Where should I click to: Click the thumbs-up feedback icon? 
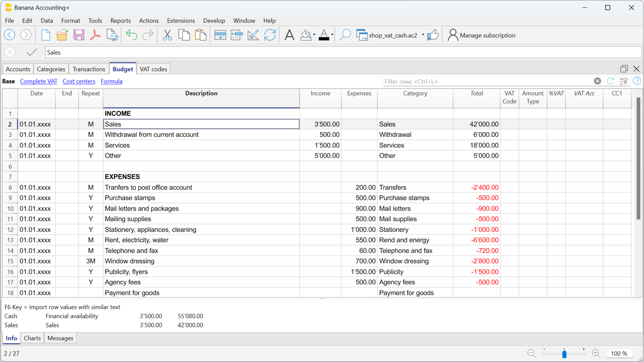[x=433, y=35]
